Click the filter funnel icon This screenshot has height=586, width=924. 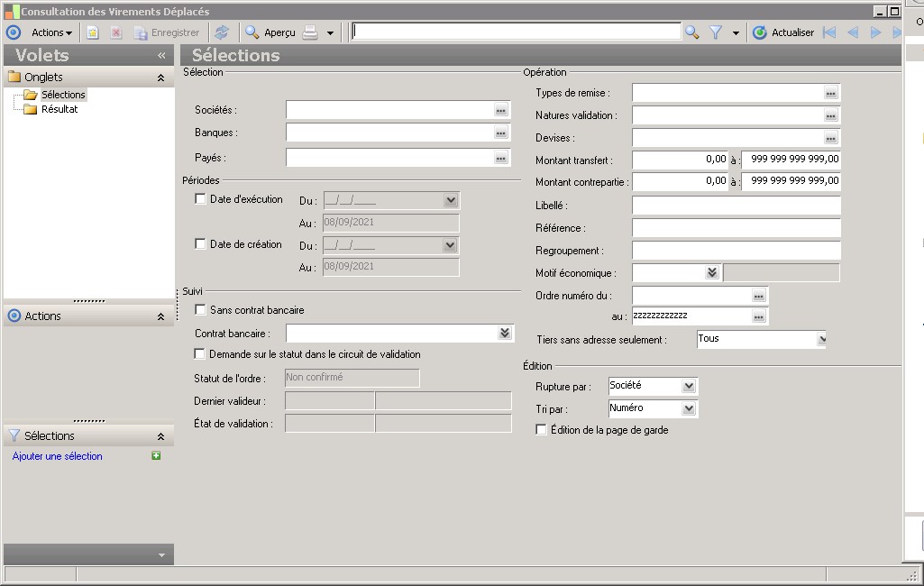coord(716,32)
